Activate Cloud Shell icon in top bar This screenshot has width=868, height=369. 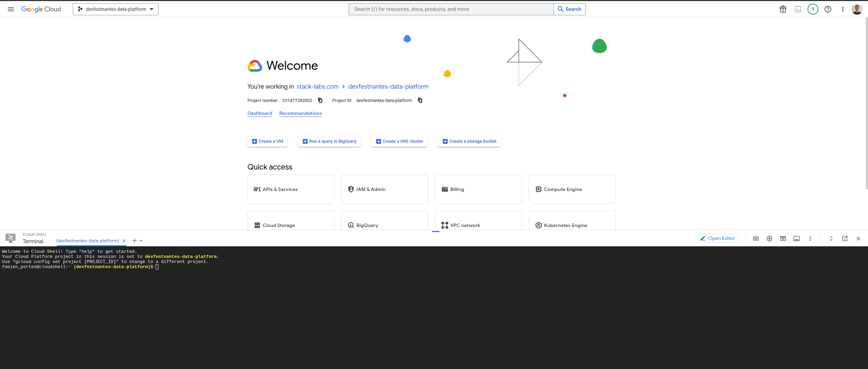tap(798, 9)
